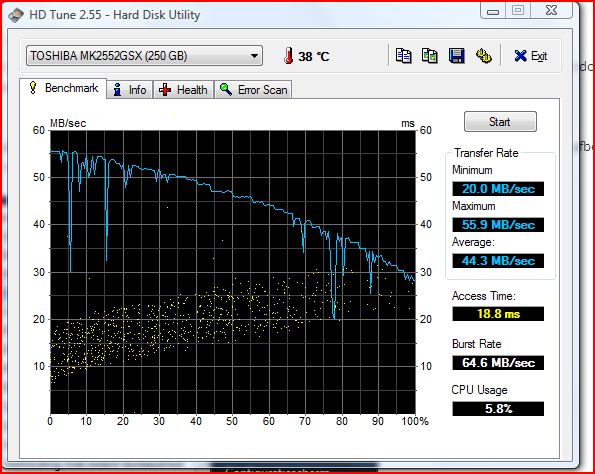
Task: Click the Burst Rate 64.6 MB/sec value
Action: tap(498, 363)
